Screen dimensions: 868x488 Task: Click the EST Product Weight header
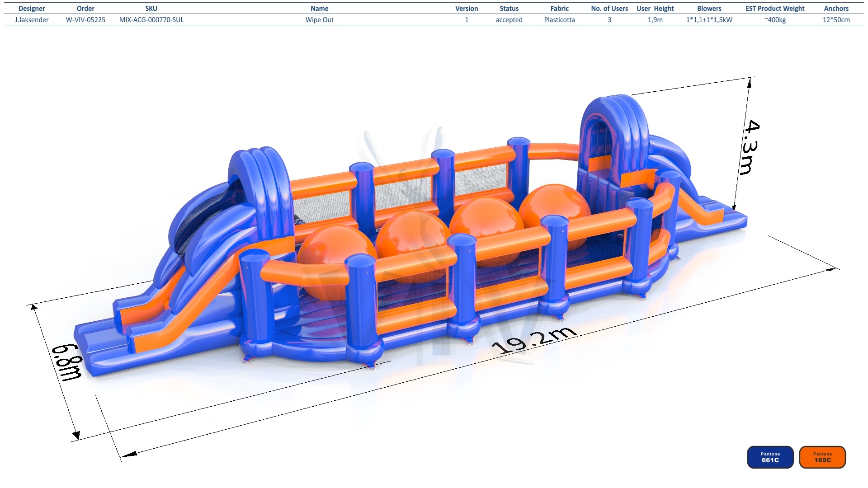[x=775, y=9]
